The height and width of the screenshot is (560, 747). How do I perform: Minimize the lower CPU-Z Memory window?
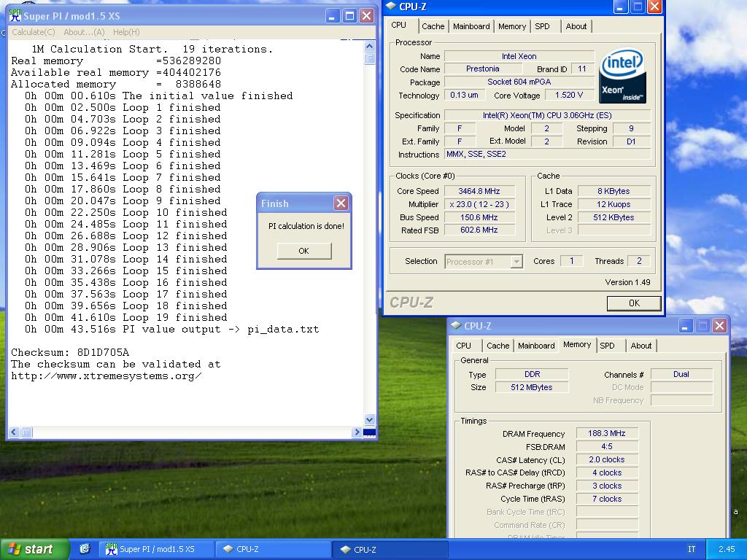(685, 326)
